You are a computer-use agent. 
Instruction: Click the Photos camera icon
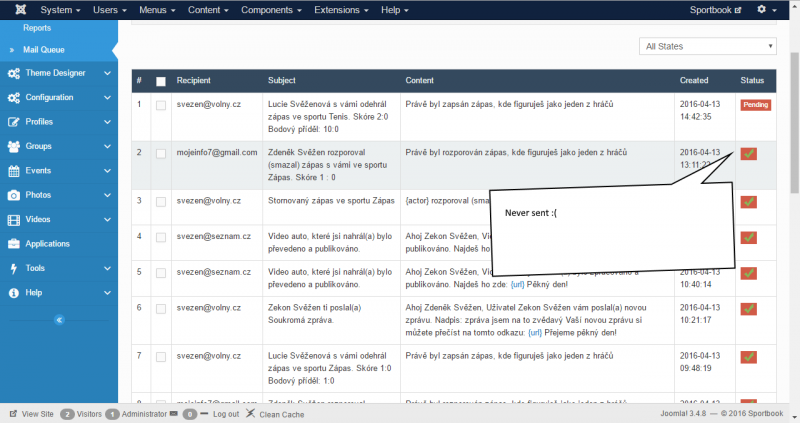click(14, 195)
